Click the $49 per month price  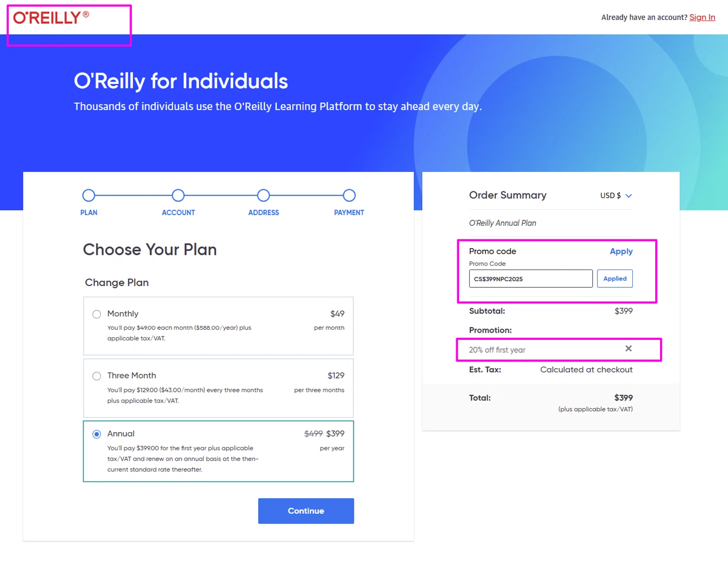tap(337, 314)
